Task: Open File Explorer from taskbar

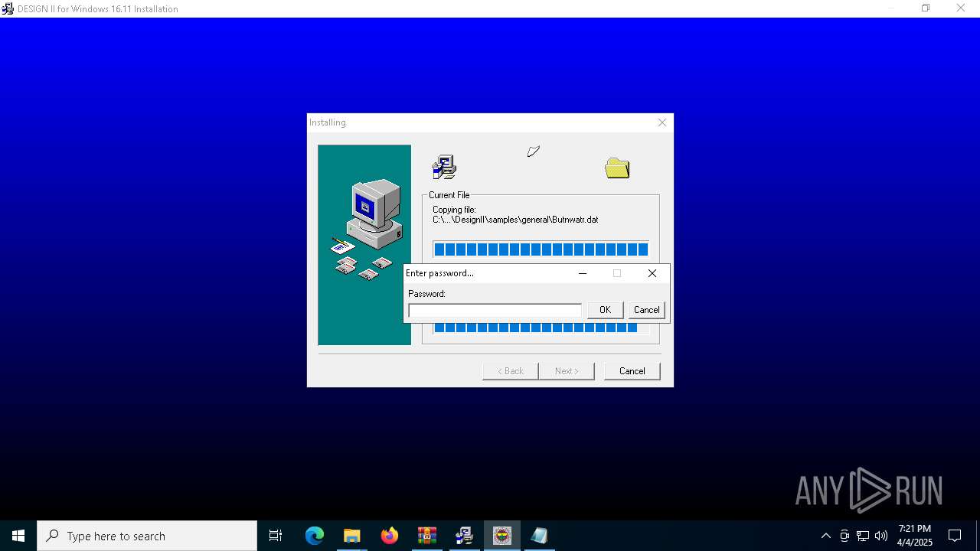Action: (352, 536)
